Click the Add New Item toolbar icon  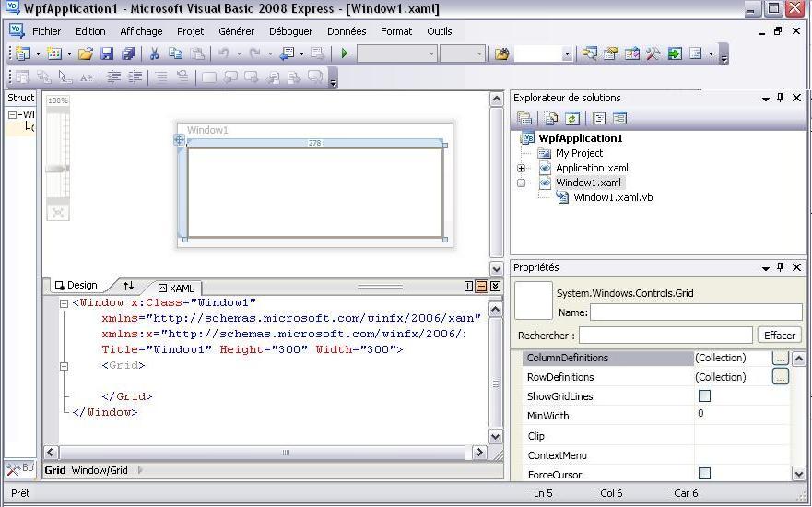coord(54,53)
